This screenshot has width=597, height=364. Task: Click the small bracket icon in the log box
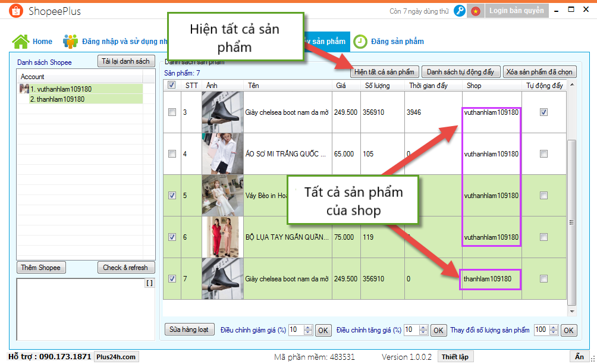(149, 284)
